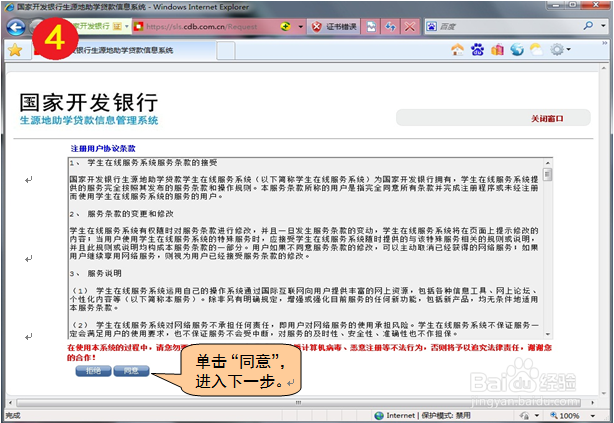
Task: Click the agreement text scrollbar thumb
Action: click(x=548, y=174)
